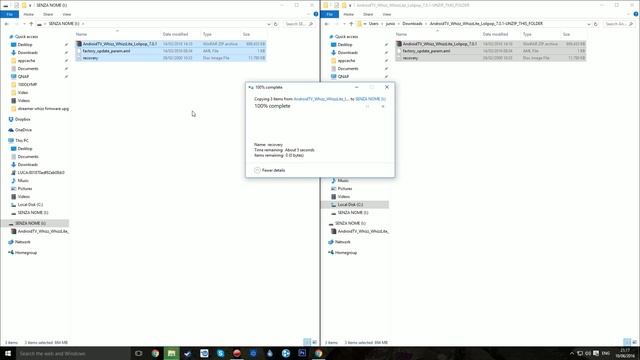
Task: Click Back arrow in left window
Action: [7, 24]
